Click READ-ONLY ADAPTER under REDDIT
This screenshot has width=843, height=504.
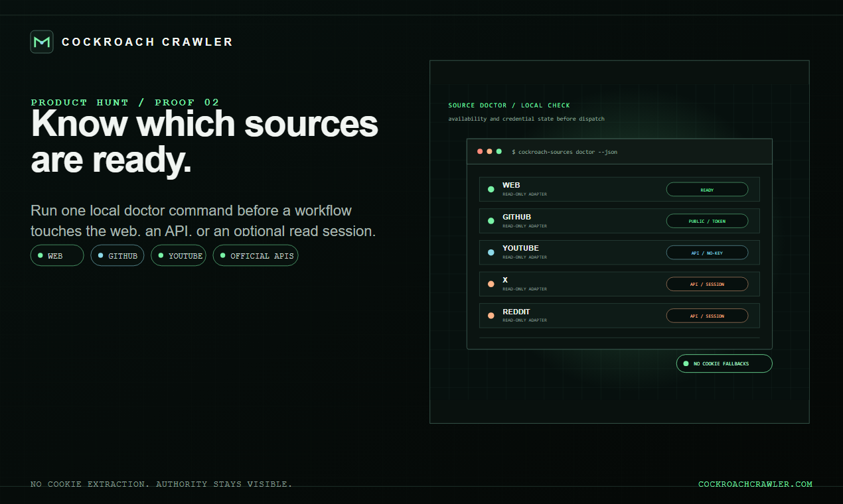[x=524, y=320]
